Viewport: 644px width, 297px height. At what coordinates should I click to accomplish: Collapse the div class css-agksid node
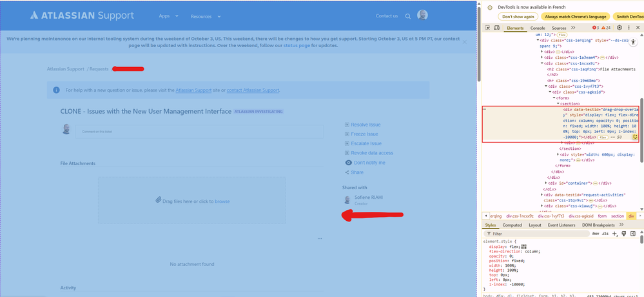[550, 92]
